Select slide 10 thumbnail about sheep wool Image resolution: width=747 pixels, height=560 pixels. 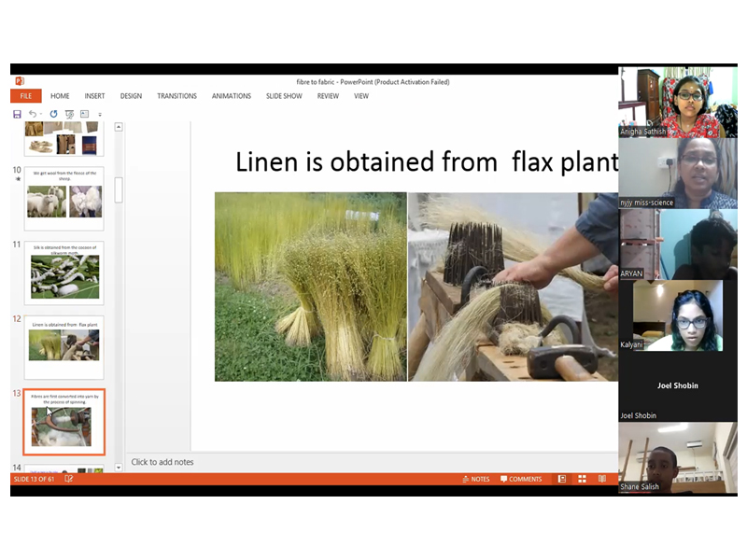tap(64, 198)
